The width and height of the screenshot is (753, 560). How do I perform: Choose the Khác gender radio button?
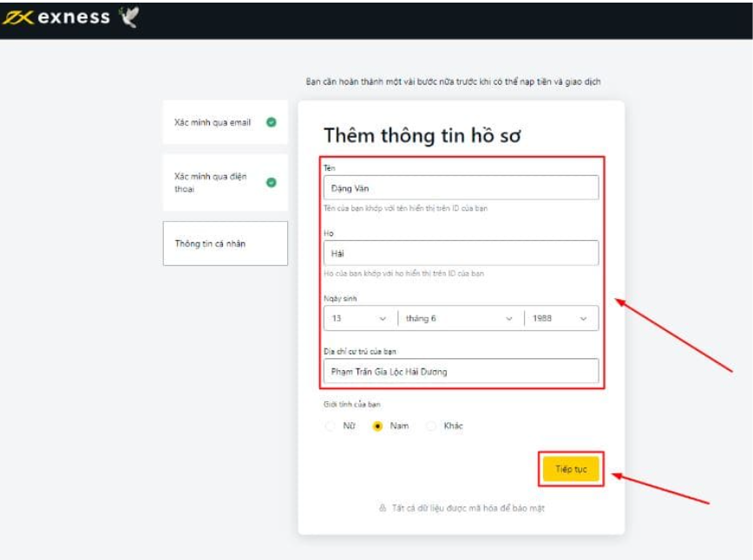coord(431,427)
